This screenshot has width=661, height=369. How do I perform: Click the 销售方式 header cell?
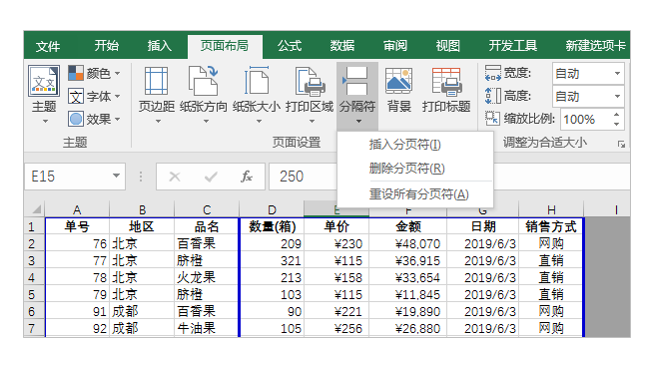click(x=551, y=227)
